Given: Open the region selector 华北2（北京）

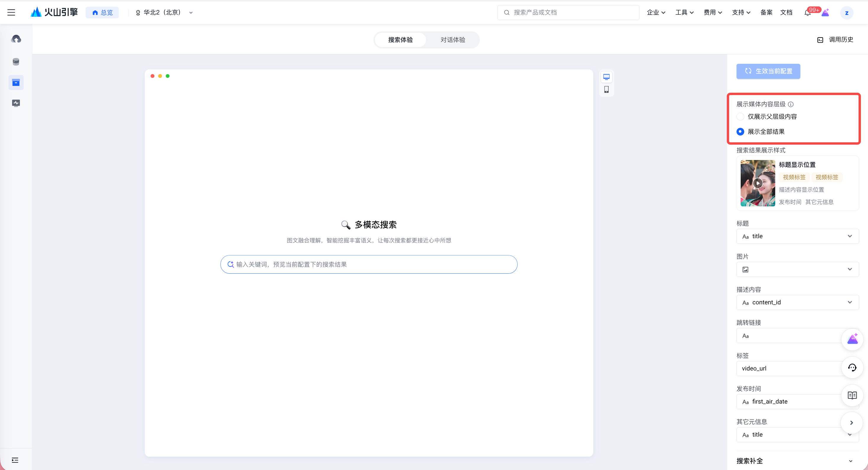Looking at the screenshot, I should (x=164, y=12).
